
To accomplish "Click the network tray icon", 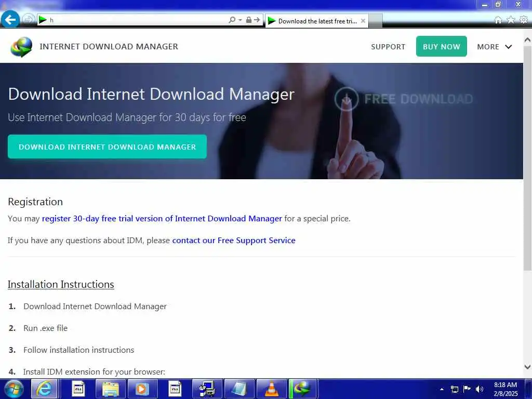I will point(454,389).
